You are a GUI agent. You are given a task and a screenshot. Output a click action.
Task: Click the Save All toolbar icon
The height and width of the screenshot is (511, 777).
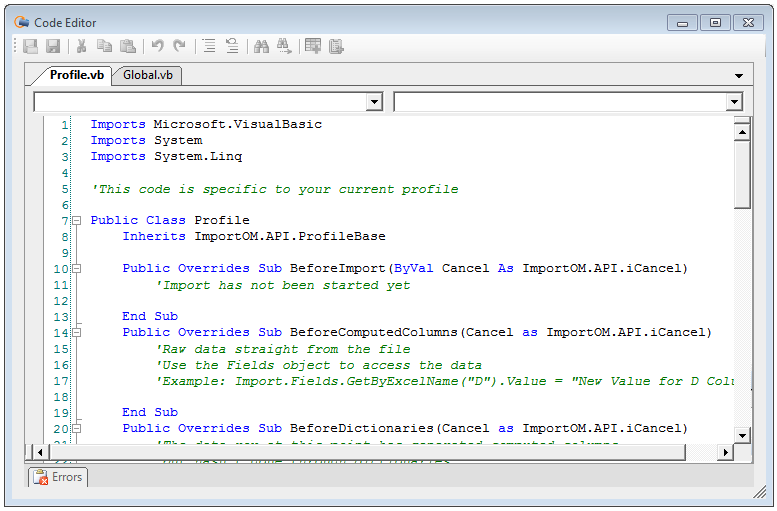(x=30, y=46)
